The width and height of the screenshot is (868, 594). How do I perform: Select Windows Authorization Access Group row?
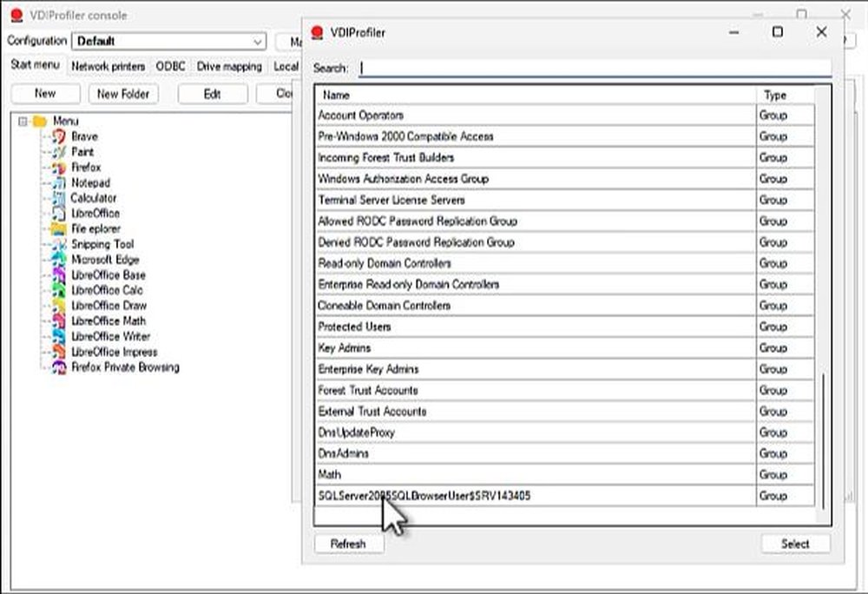tap(565, 179)
